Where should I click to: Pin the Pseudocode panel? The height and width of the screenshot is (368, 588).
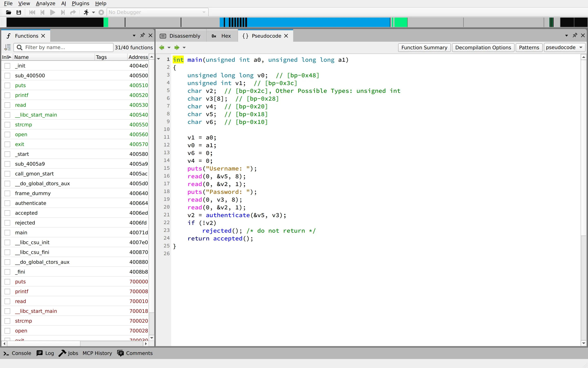coord(575,35)
